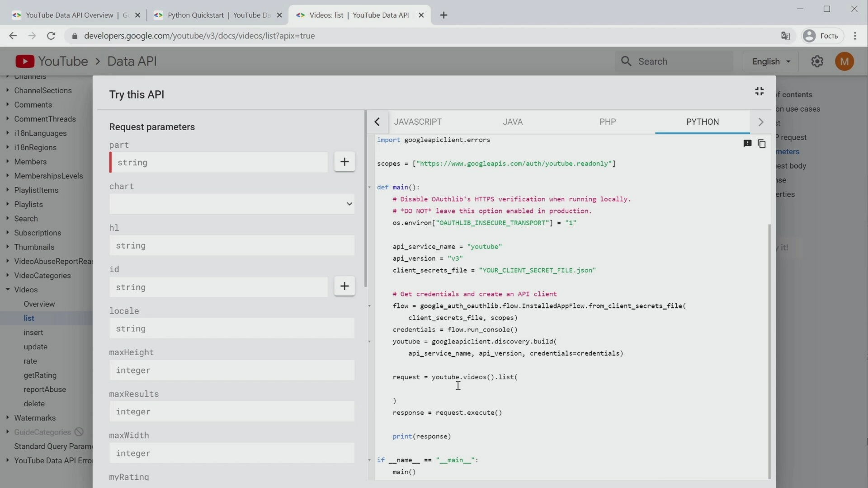This screenshot has height=488, width=868.
Task: Select the PYTHON code tab
Action: click(x=702, y=122)
